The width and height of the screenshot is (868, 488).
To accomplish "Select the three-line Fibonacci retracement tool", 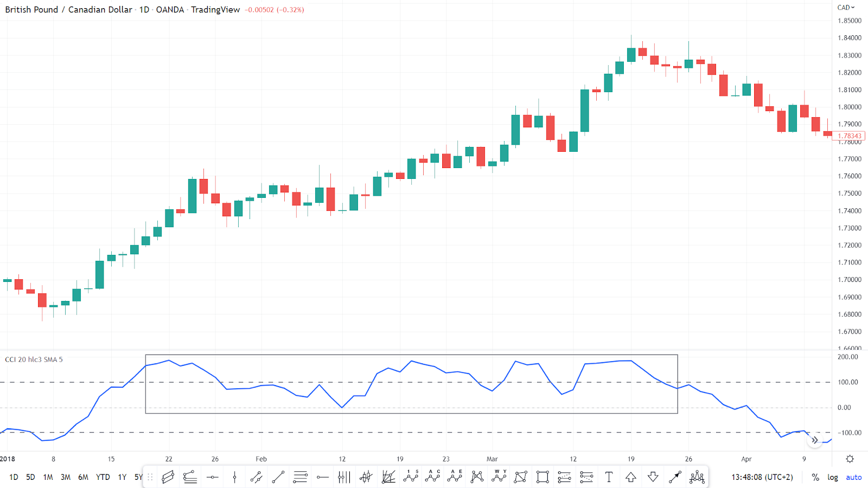I will [x=300, y=477].
